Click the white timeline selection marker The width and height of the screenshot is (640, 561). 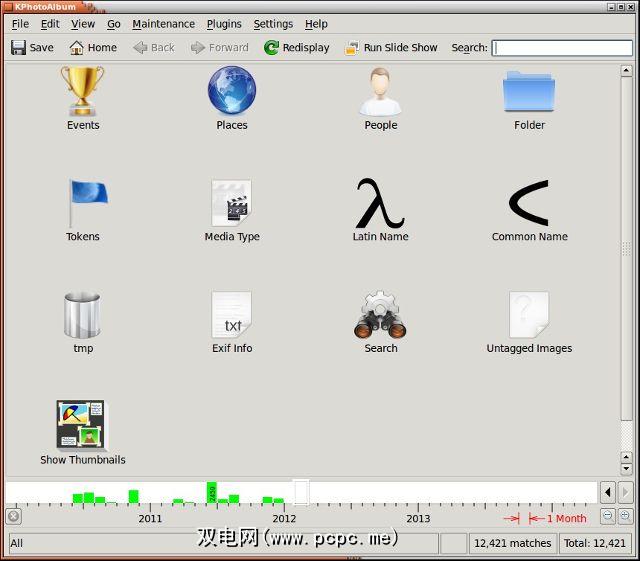point(301,492)
